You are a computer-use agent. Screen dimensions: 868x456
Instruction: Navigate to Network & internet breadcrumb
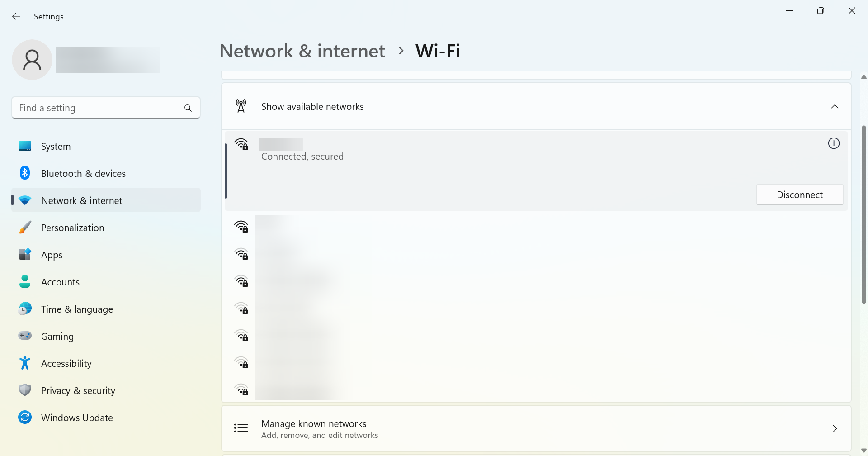tap(302, 51)
